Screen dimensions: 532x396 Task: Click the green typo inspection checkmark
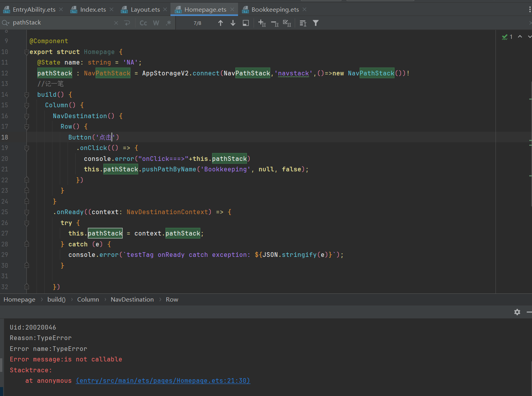505,37
